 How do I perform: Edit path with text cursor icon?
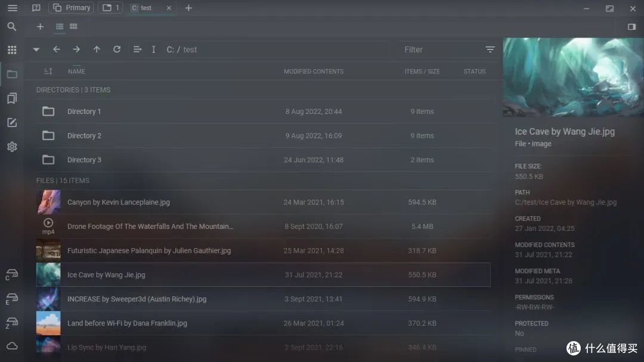(153, 49)
